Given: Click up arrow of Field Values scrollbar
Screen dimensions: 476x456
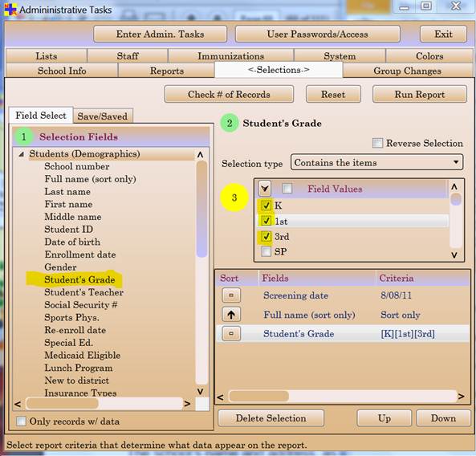Looking at the screenshot, I should pyautogui.click(x=454, y=186).
